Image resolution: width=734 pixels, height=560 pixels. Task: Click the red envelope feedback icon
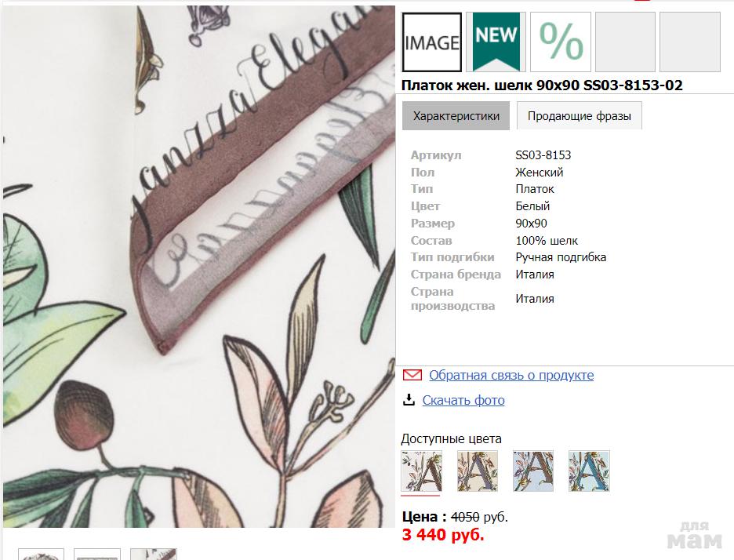(412, 375)
